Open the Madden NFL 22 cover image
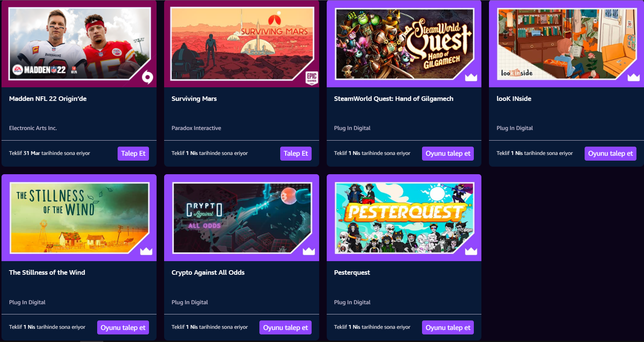Image resolution: width=644 pixels, height=342 pixels. pos(79,44)
